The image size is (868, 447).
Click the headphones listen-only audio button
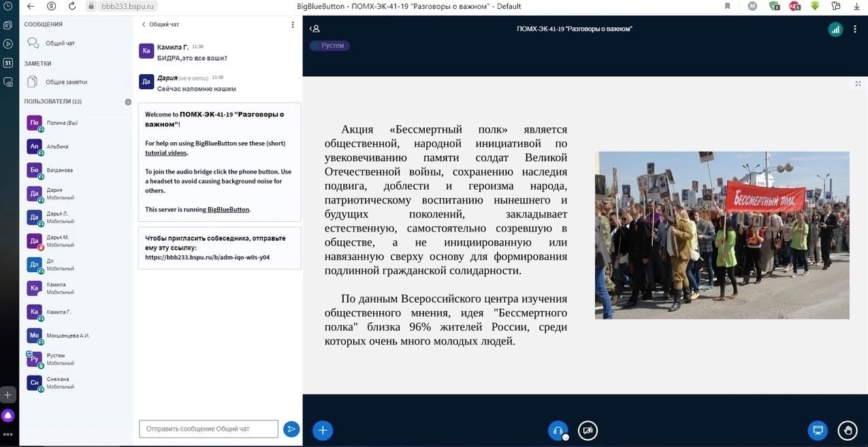[558, 430]
